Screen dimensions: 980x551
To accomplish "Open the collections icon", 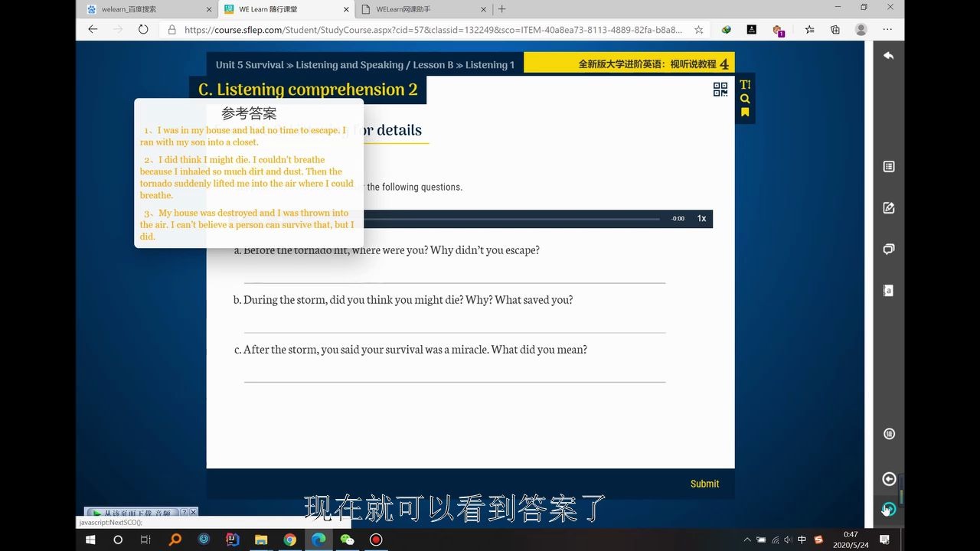I will (x=835, y=30).
